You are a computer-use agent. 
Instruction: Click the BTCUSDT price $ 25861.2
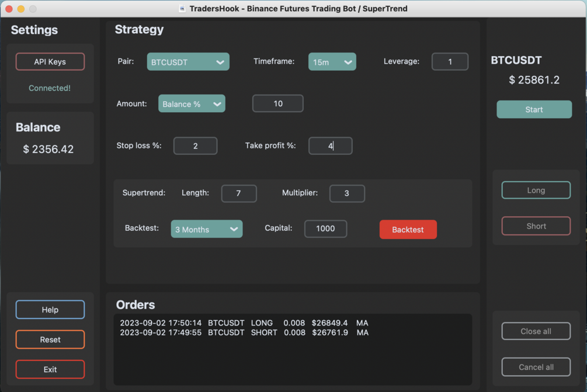click(534, 80)
